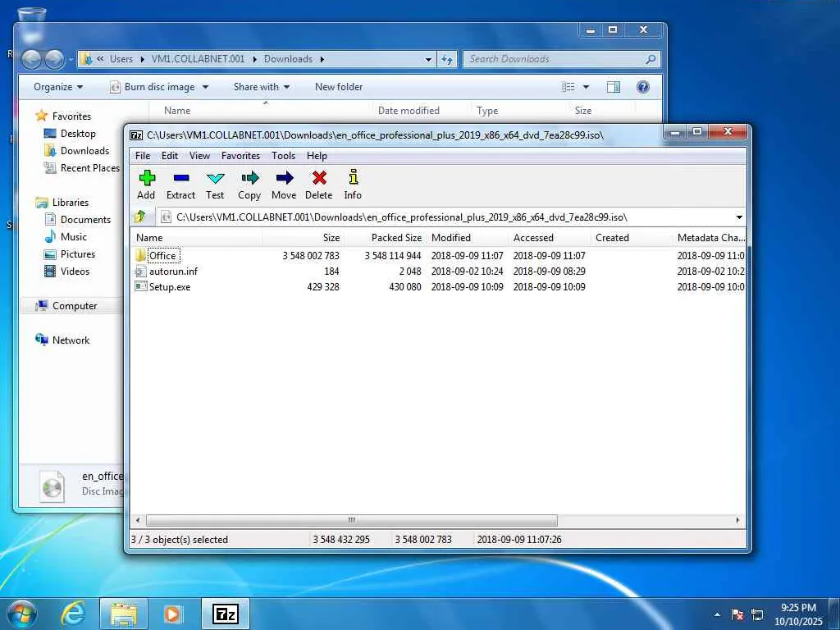Click the Explorer refresh address button
Viewport: 840px width, 630px height.
pos(447,59)
